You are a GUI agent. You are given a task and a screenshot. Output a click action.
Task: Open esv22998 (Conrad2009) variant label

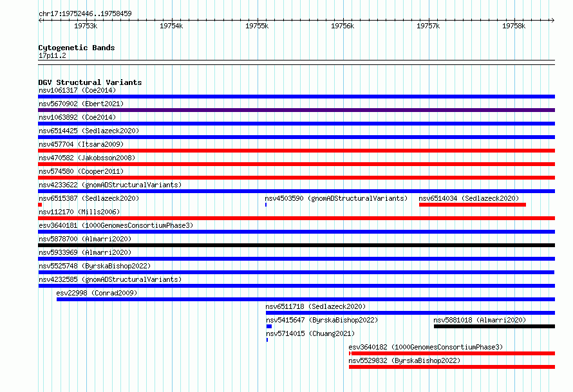click(97, 293)
